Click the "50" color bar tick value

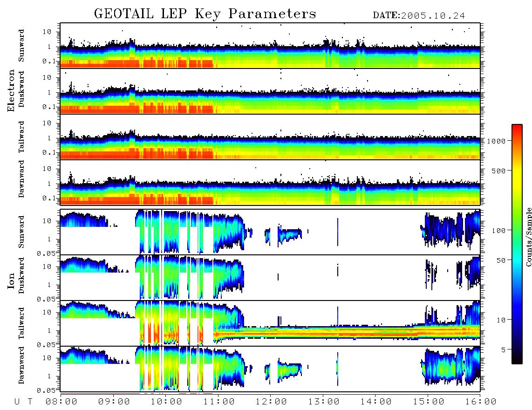pyautogui.click(x=501, y=260)
